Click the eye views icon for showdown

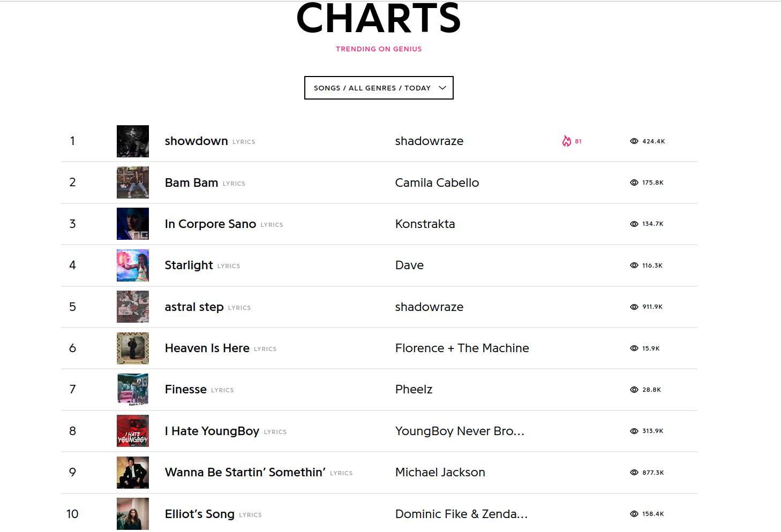coord(634,141)
